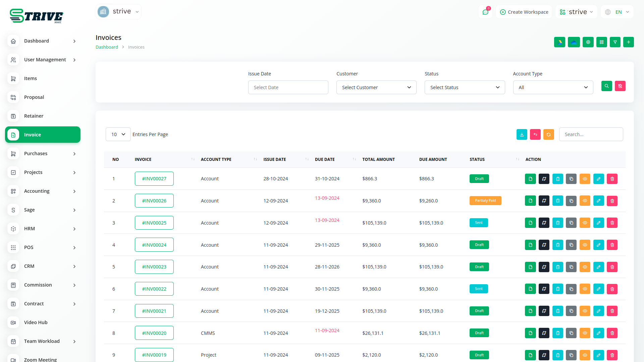
Task: Click the OneDrive cloud icon button
Action: click(x=574, y=42)
